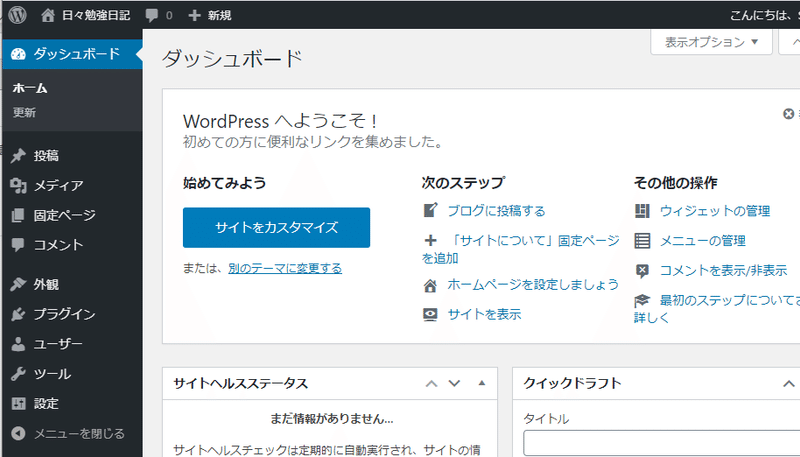Screen dimensions: 800x457
Task: Click the up chevron on クイックドラフト
Action: [x=789, y=384]
